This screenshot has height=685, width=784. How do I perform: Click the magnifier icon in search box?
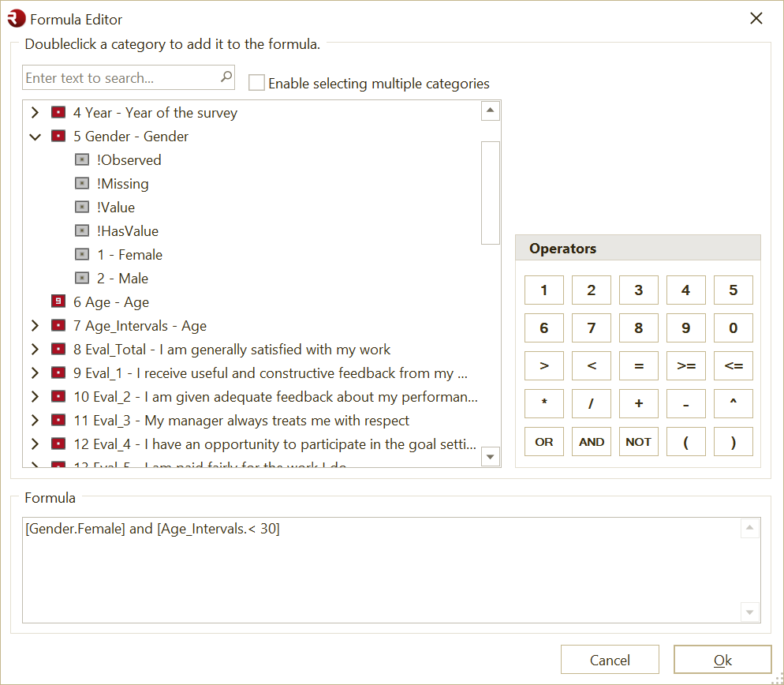point(226,77)
